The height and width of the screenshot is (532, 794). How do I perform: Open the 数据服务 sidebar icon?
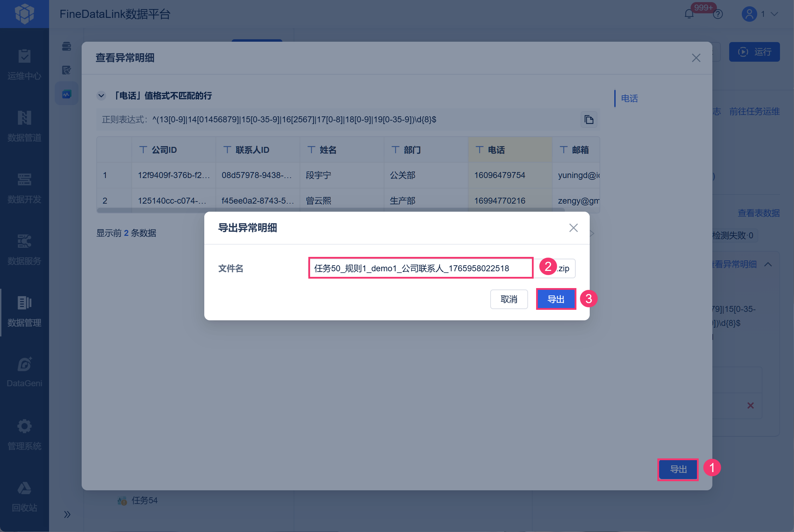coord(24,241)
